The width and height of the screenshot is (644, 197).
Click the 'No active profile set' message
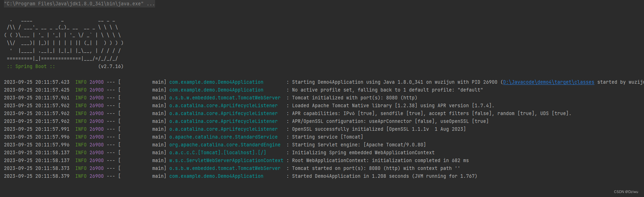coord(388,90)
